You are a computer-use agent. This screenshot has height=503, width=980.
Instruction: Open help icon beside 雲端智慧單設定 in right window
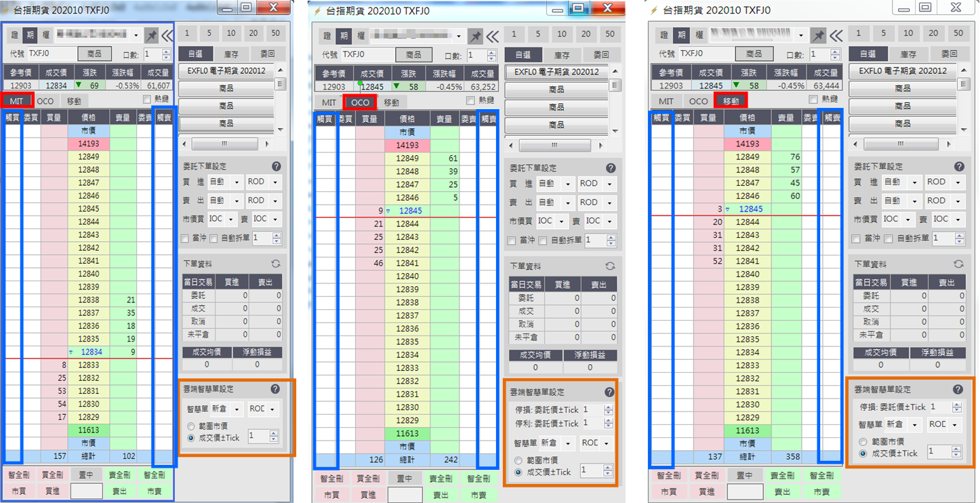(958, 389)
